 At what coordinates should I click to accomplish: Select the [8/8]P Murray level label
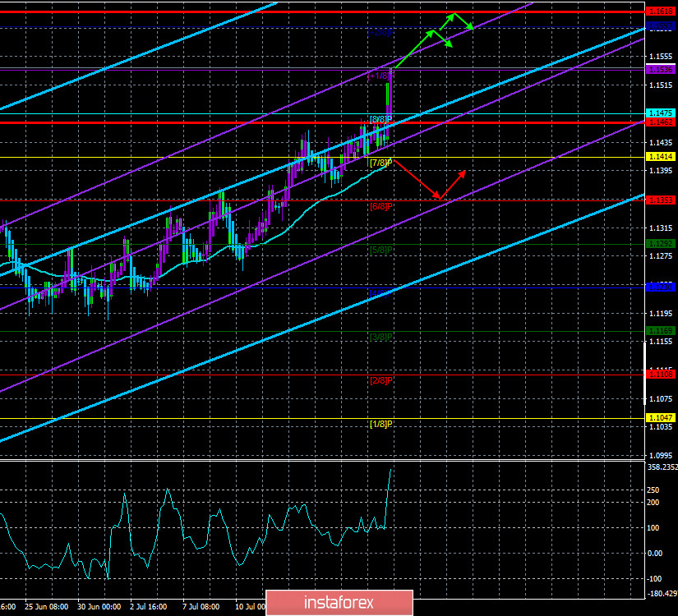coord(379,119)
